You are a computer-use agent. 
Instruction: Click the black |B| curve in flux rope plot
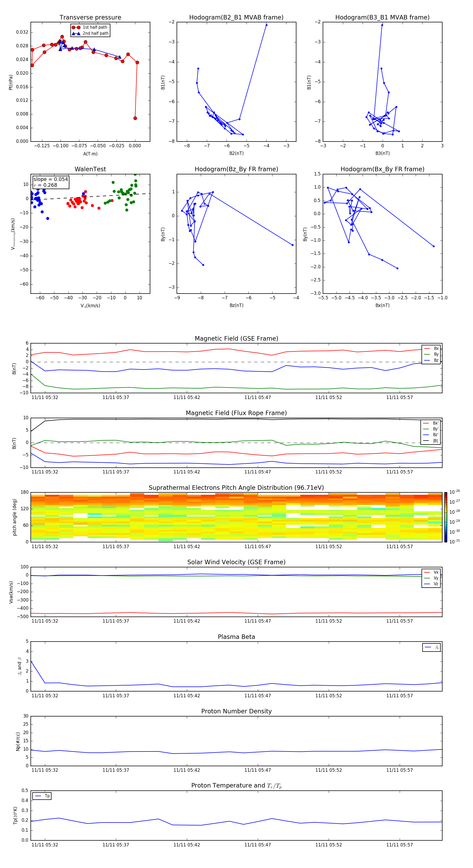[x=236, y=419]
